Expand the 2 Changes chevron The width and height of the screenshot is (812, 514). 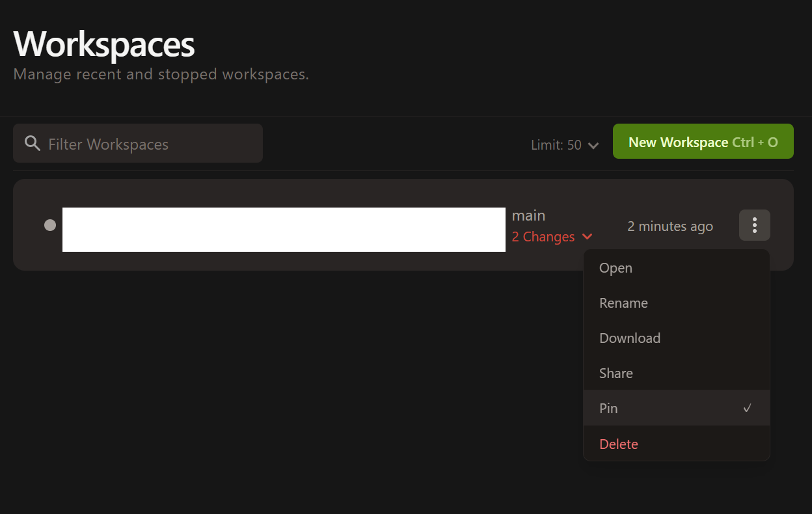pyautogui.click(x=588, y=237)
